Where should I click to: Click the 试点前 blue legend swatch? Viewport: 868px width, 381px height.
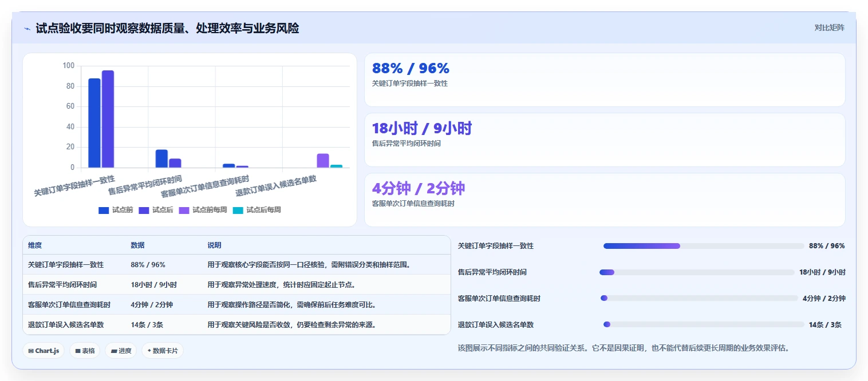[x=104, y=210]
